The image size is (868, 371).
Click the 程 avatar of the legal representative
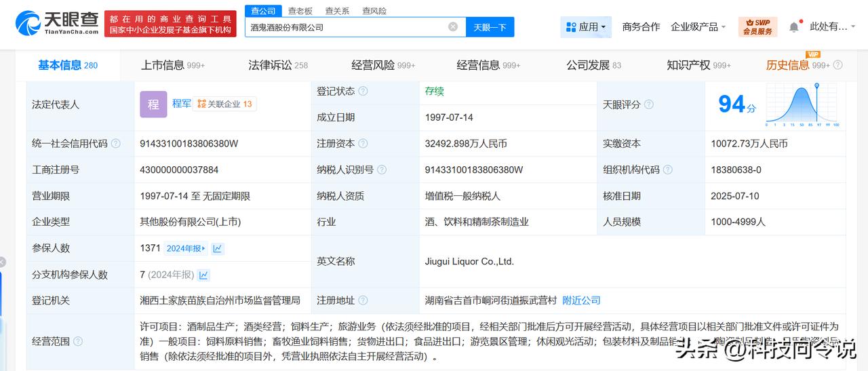pos(153,104)
